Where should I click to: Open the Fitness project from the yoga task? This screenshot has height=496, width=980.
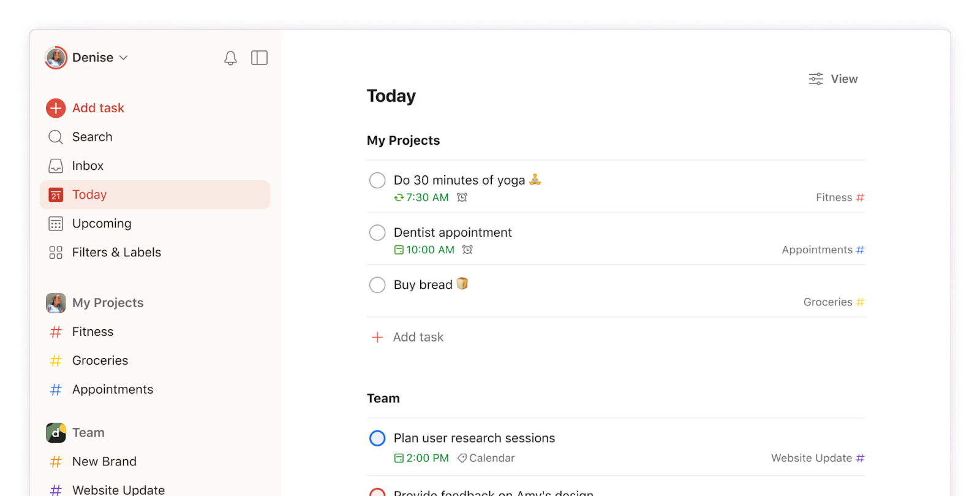(839, 197)
